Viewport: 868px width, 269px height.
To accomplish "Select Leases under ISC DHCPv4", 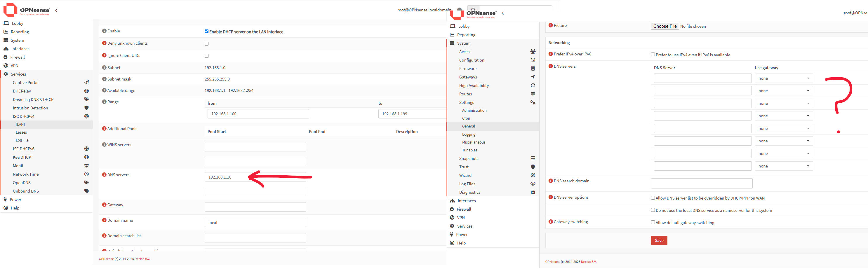I will tap(21, 132).
